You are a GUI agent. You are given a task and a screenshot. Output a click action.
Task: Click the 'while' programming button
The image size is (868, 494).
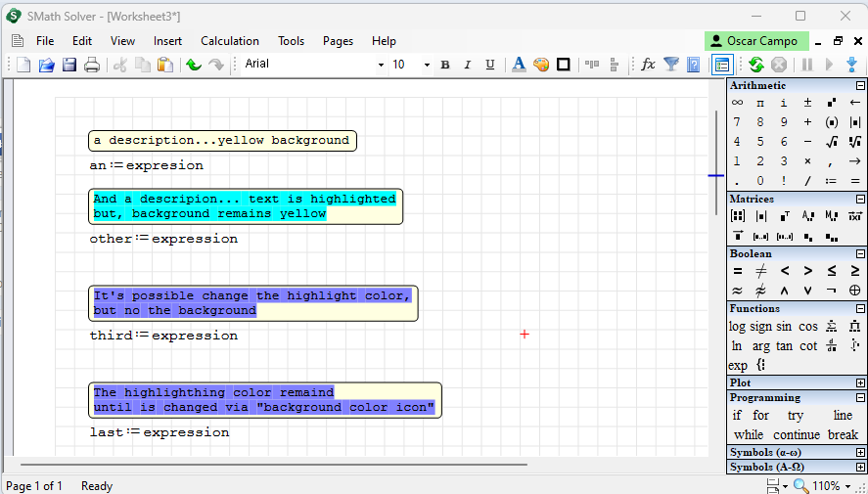coord(748,434)
